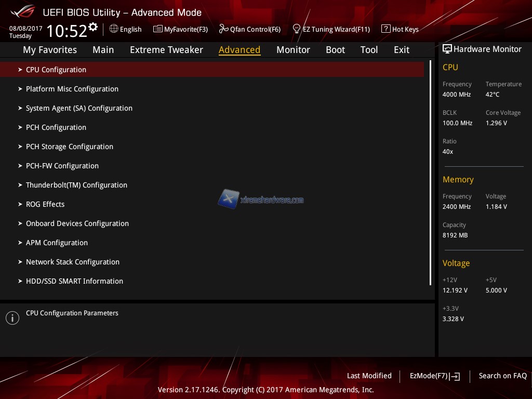Open Hot Keys question mark icon
Screen dimensions: 532x399
click(385, 29)
